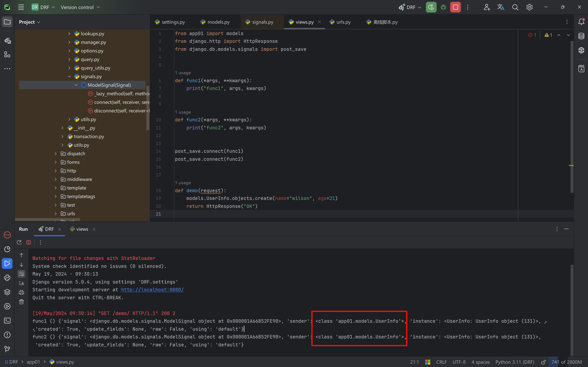Open the Structure tool window icon

pos(7,55)
